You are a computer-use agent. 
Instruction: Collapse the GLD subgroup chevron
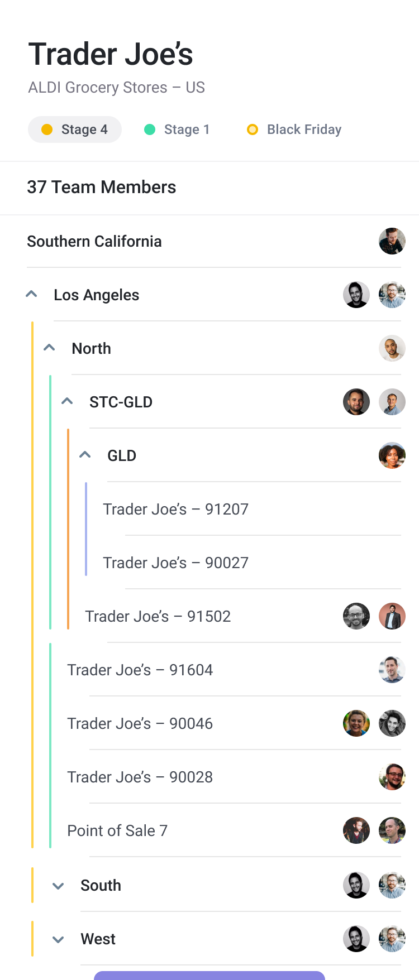(x=85, y=455)
